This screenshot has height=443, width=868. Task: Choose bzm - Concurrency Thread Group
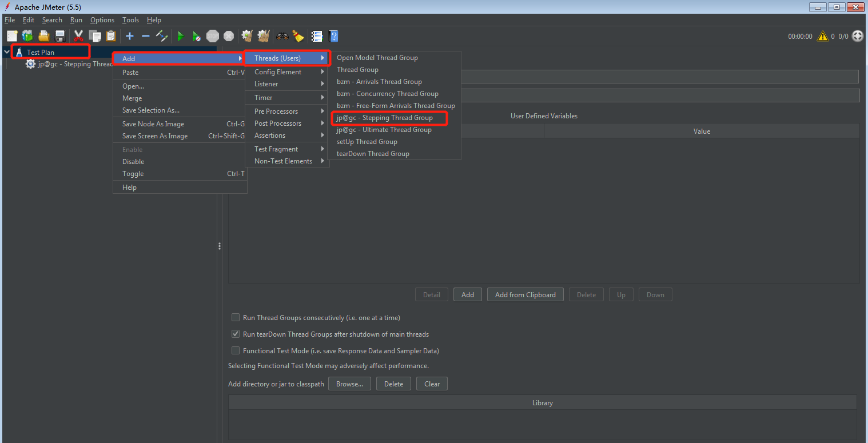click(x=395, y=94)
